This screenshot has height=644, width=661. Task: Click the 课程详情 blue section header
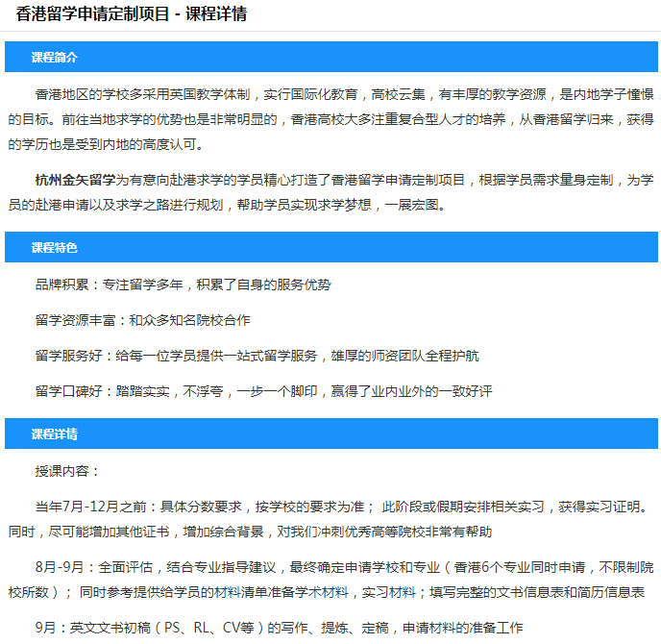(x=331, y=433)
